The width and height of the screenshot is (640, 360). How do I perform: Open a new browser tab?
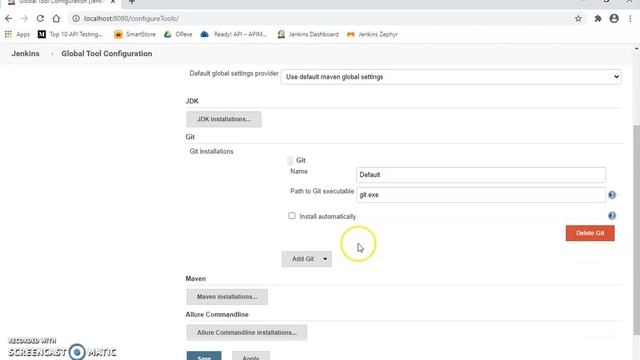131,2
